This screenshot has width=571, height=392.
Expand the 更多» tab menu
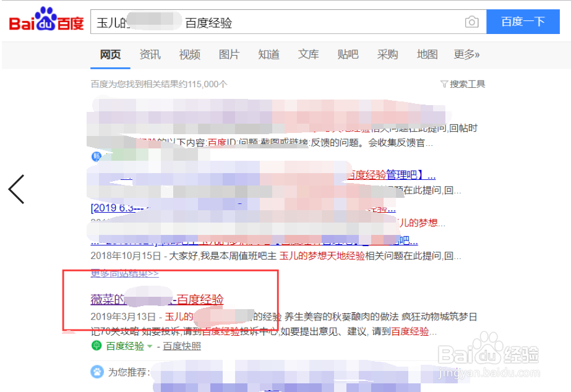click(466, 54)
